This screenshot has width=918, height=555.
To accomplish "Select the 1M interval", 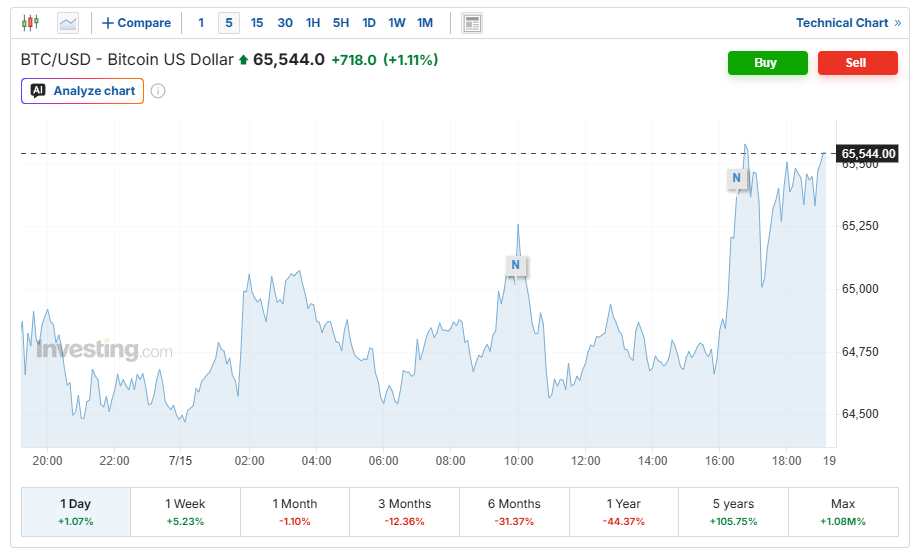I will pyautogui.click(x=425, y=23).
